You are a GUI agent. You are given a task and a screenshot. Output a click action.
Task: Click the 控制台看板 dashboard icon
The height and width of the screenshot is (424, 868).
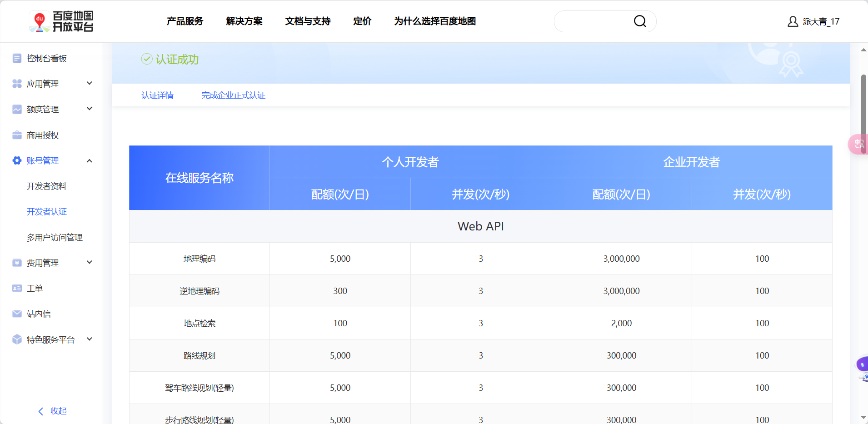(17, 58)
